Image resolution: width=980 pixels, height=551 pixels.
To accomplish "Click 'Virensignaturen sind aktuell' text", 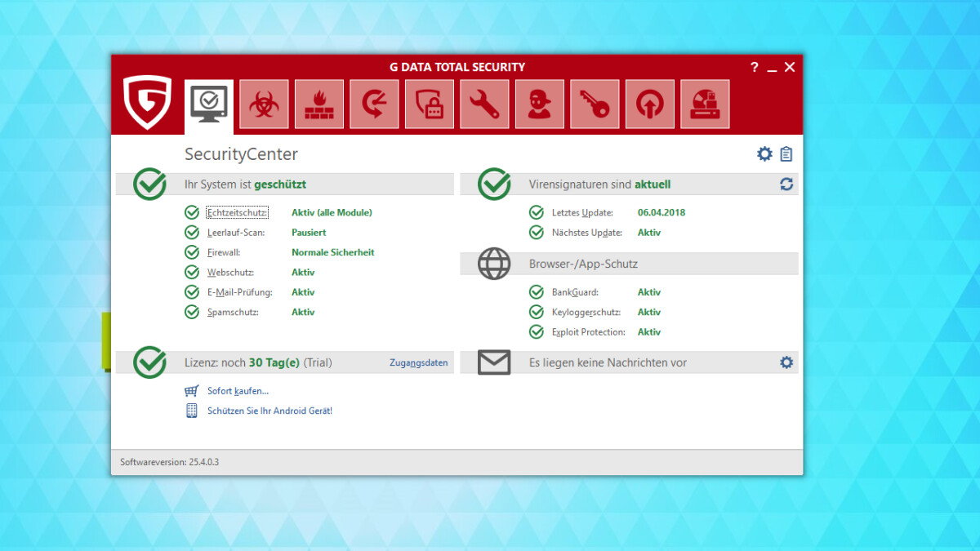I will pyautogui.click(x=599, y=184).
